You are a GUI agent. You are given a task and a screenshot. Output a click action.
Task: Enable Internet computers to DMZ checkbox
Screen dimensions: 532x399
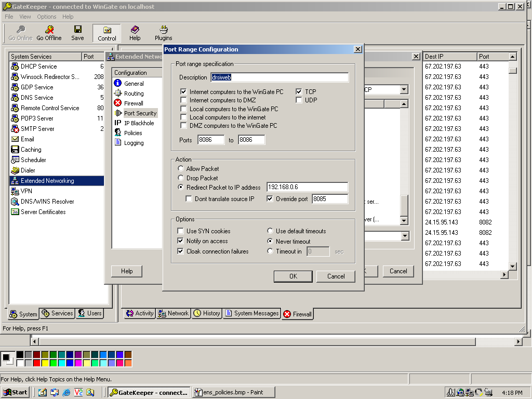click(183, 100)
